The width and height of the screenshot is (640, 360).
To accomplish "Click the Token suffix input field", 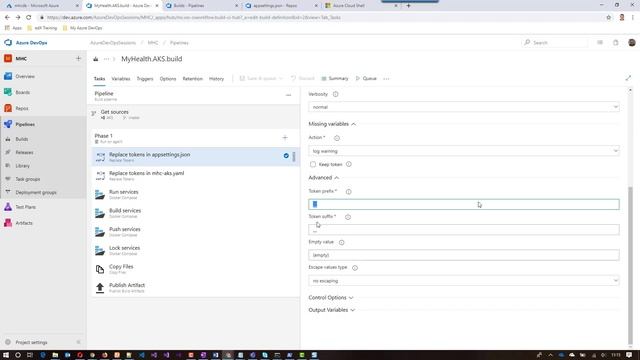I will click(x=464, y=230).
